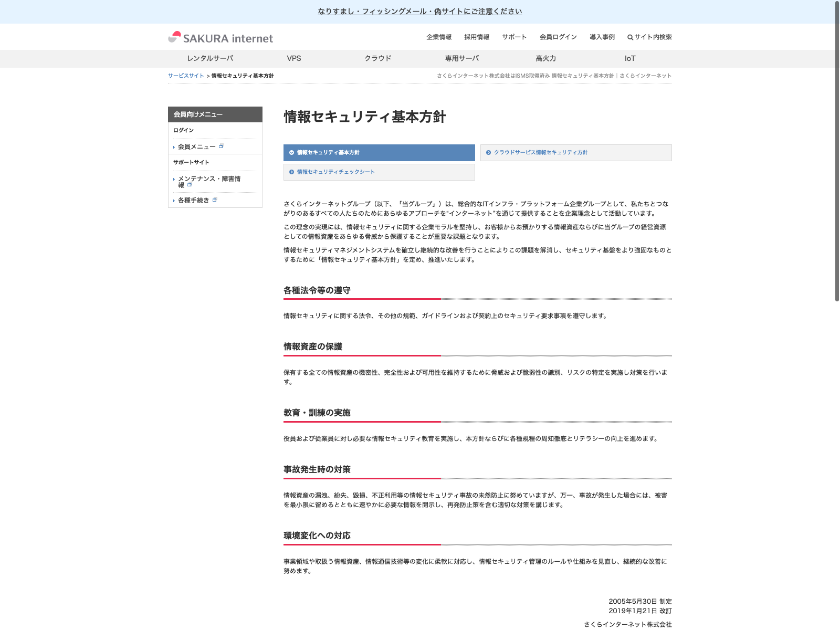The width and height of the screenshot is (840, 630).
Task: Open the 会員ログイン header link
Action: [x=558, y=37]
